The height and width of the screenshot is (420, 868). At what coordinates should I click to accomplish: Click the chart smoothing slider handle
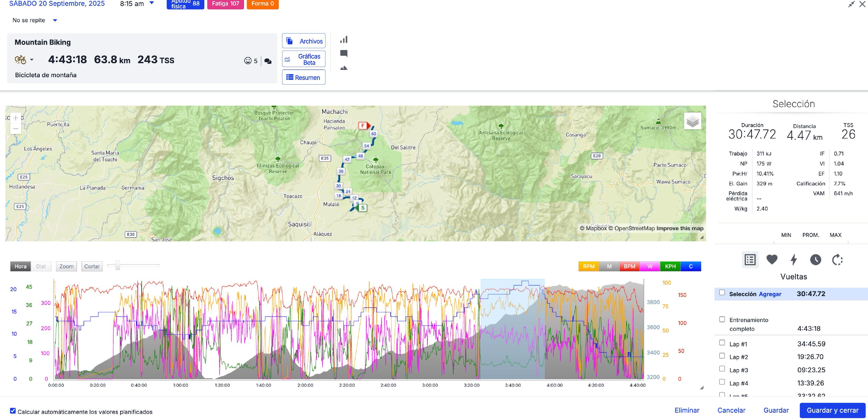[118, 266]
